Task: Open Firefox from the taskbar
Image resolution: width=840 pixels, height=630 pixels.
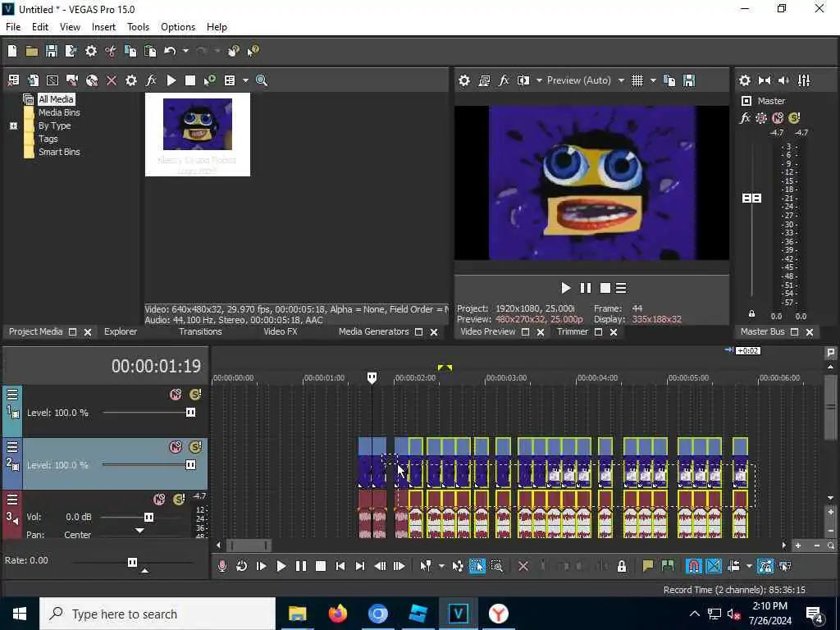Action: pos(337,614)
